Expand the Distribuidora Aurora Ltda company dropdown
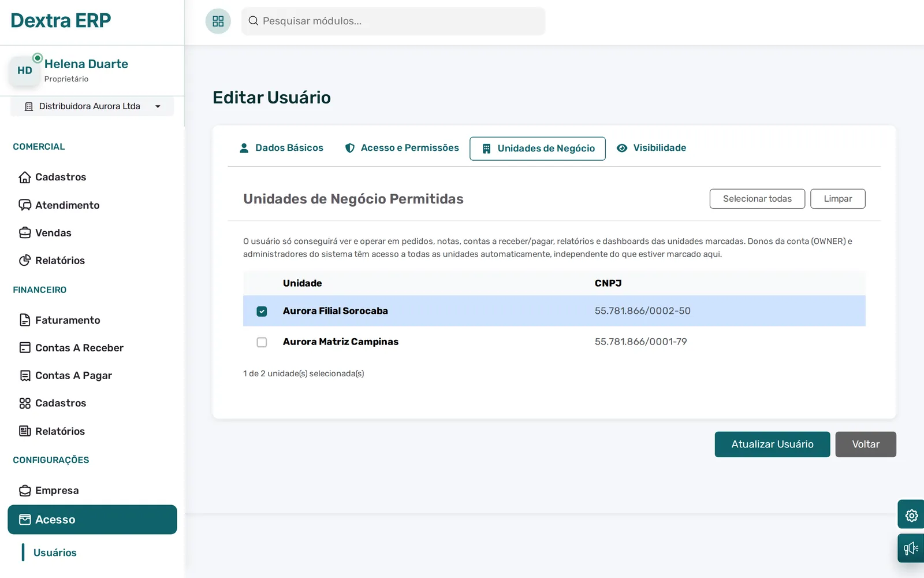The width and height of the screenshot is (924, 578). click(x=92, y=106)
